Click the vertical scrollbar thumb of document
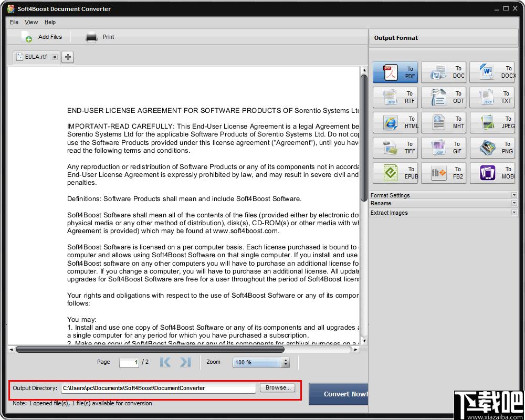 (x=364, y=138)
